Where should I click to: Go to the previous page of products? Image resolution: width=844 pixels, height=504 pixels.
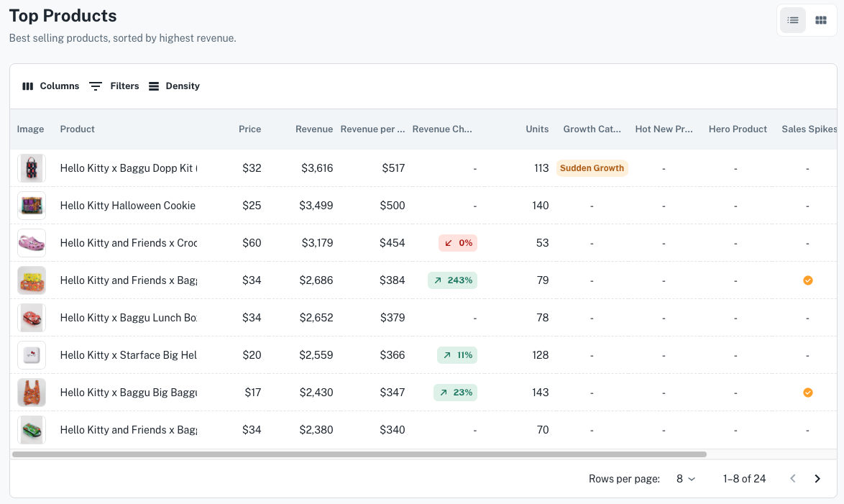pos(792,479)
